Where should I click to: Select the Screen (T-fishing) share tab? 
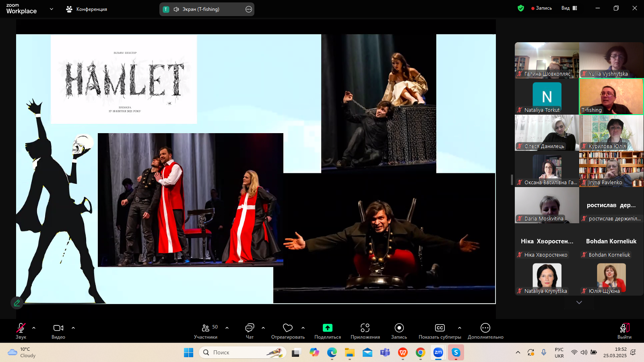pyautogui.click(x=201, y=9)
